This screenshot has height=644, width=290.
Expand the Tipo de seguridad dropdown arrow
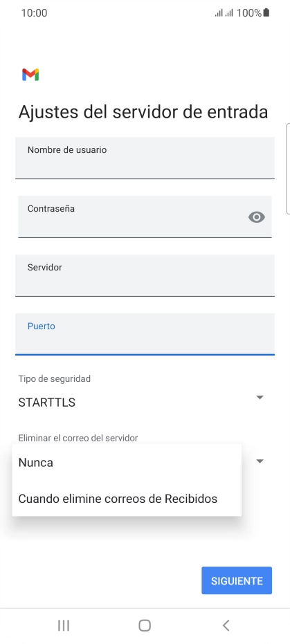click(x=260, y=397)
